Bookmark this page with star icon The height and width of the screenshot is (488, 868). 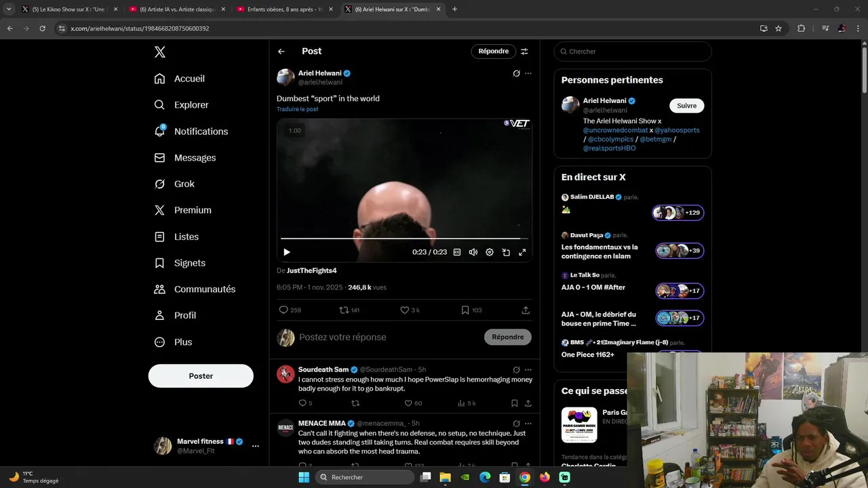click(x=778, y=28)
